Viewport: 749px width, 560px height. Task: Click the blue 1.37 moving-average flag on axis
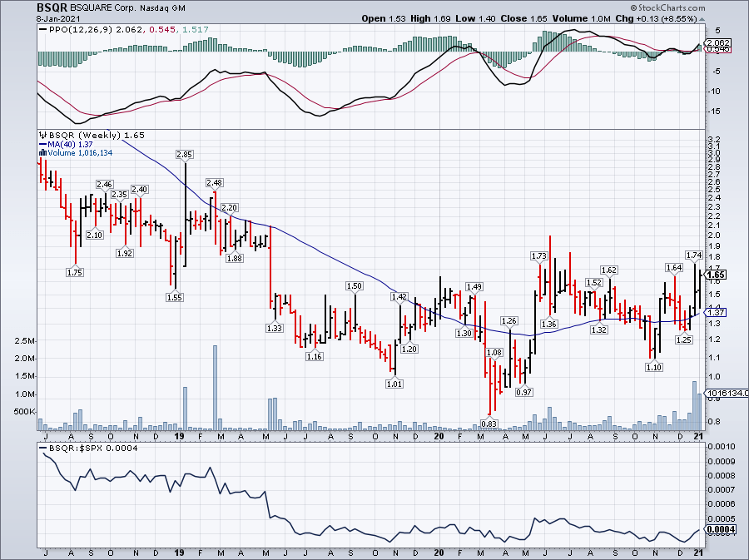point(716,313)
